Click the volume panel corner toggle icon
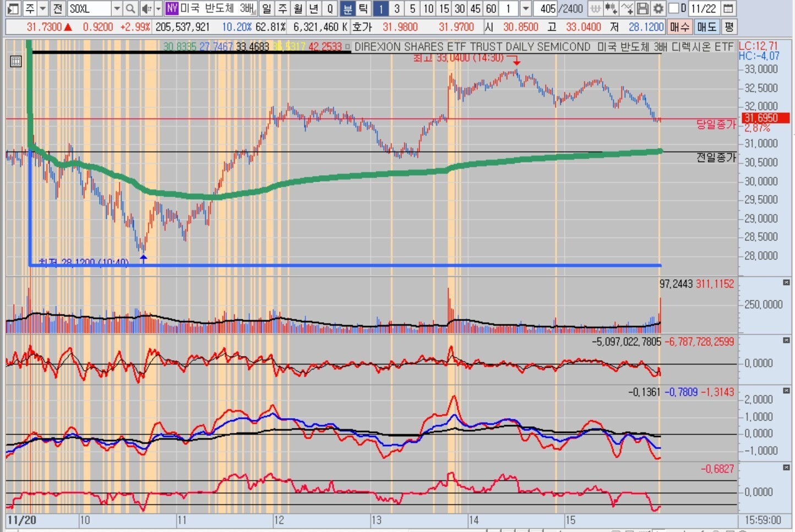Screen dimensions: 795x532 786,283
